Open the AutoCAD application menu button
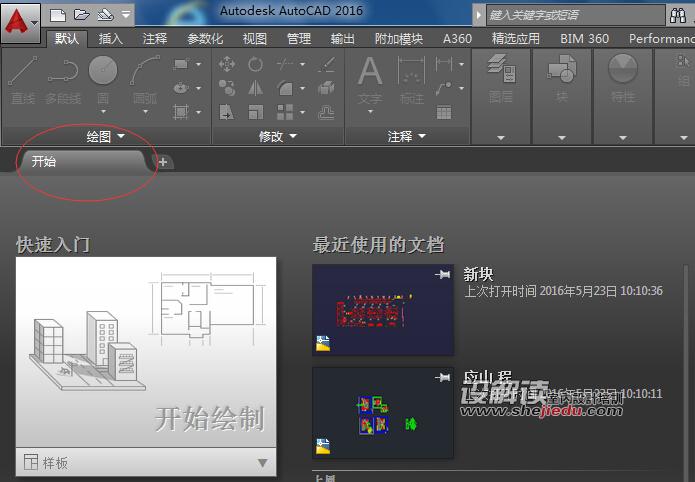 point(21,22)
